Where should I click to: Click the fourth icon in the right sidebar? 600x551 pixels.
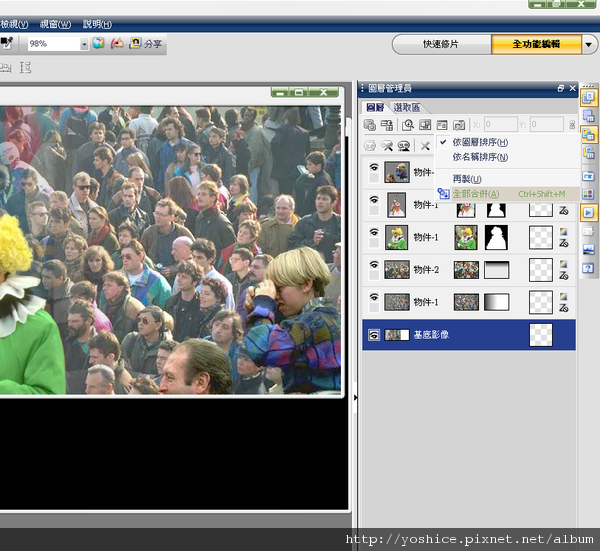588,153
